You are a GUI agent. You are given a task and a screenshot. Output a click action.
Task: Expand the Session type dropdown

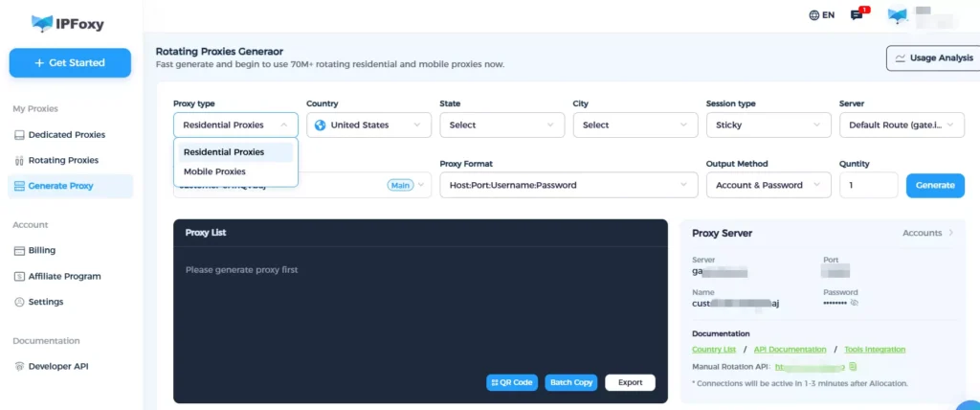tap(768, 125)
